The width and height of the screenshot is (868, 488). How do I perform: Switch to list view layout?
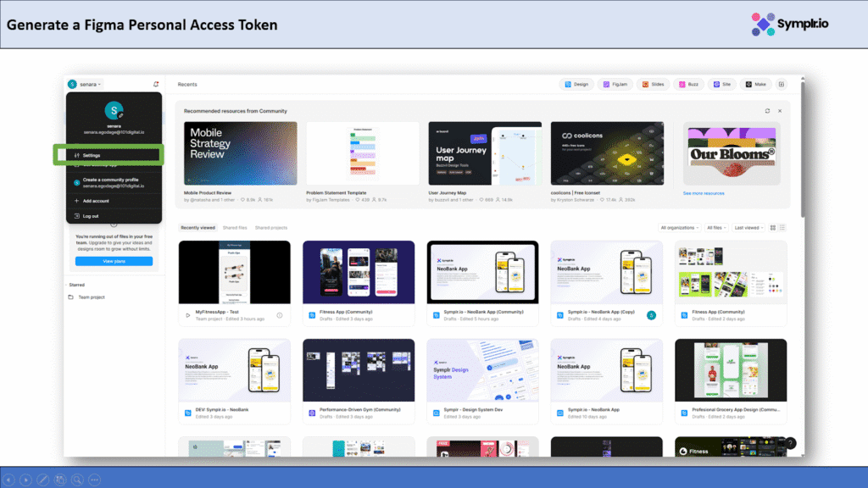[782, 228]
